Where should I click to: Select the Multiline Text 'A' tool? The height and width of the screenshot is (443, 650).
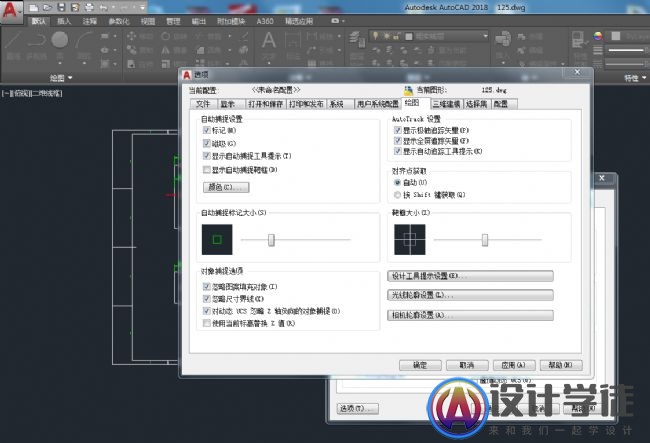coord(269,41)
